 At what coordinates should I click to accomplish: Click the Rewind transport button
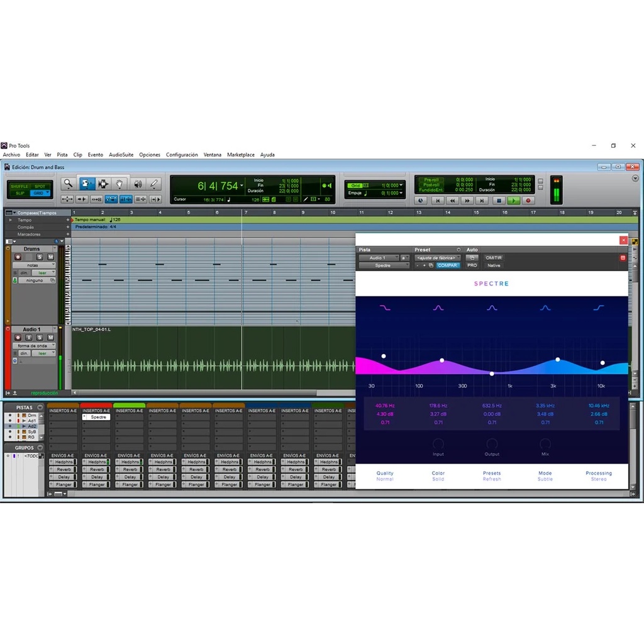pyautogui.click(x=453, y=201)
